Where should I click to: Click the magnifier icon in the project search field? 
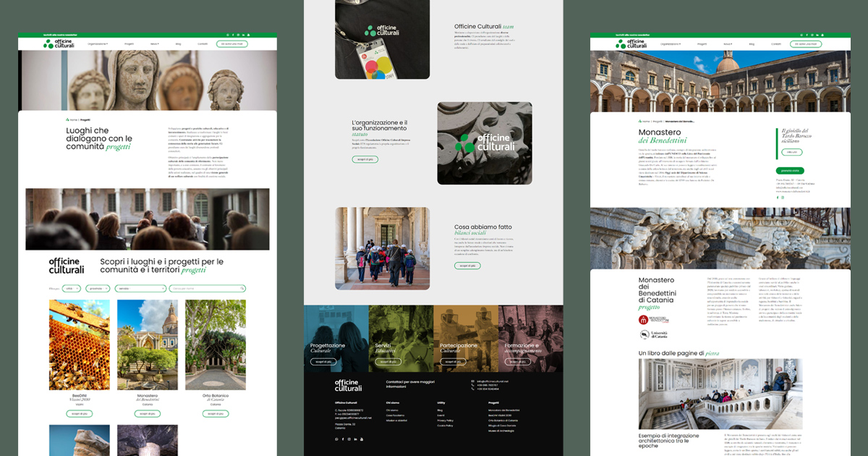(x=242, y=288)
